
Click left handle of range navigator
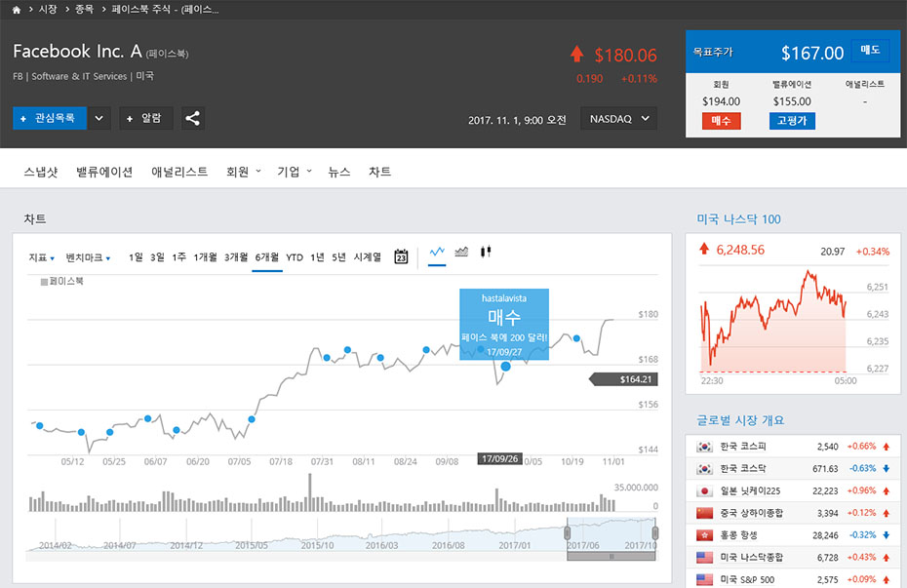click(x=568, y=533)
